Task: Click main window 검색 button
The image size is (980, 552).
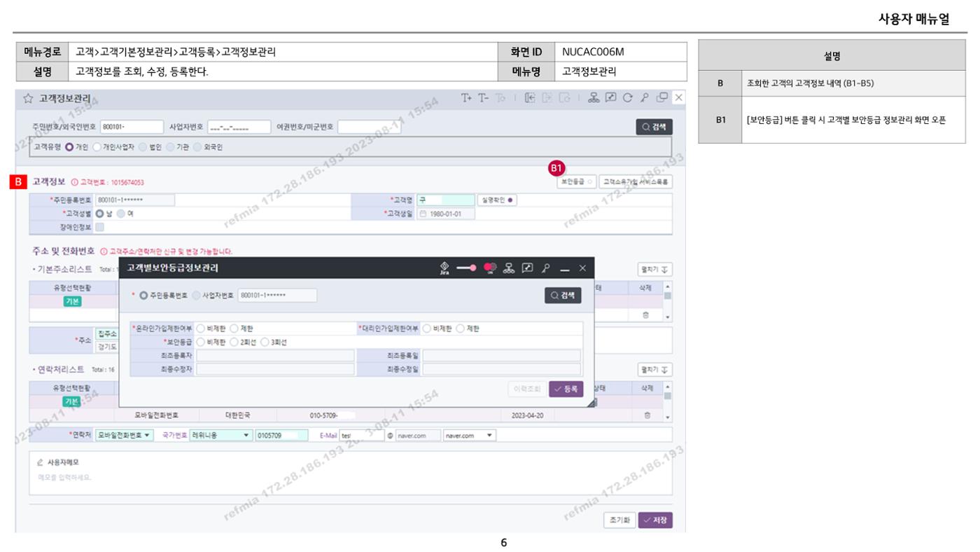Action: (654, 127)
